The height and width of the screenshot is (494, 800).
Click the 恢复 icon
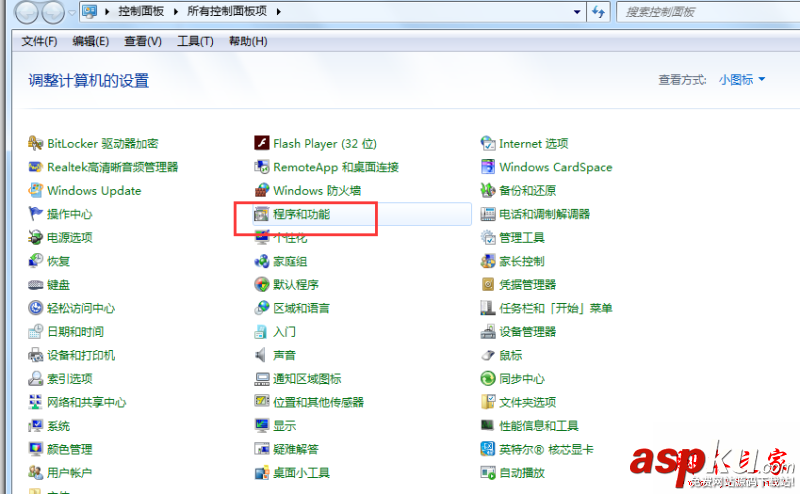click(x=35, y=261)
